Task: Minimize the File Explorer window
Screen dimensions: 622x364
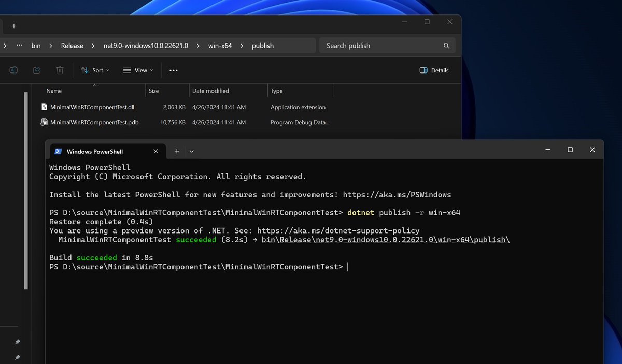Action: [x=404, y=22]
